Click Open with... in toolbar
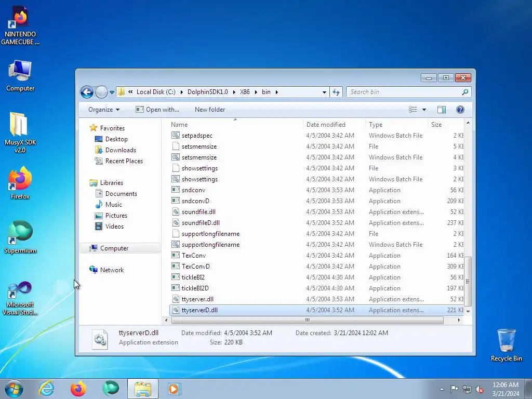 (157, 110)
